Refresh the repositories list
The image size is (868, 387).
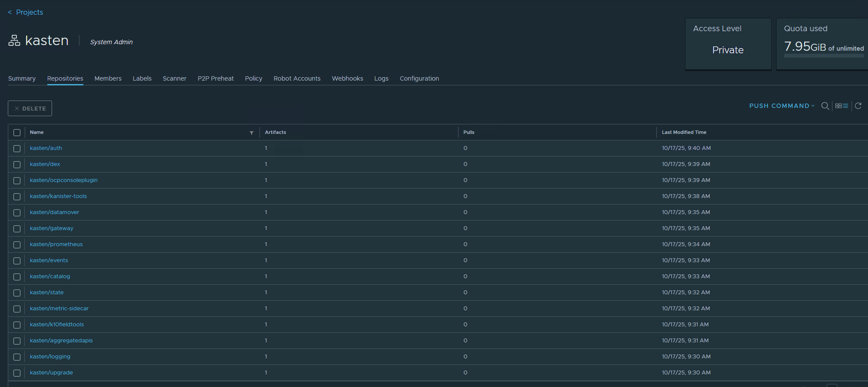858,106
